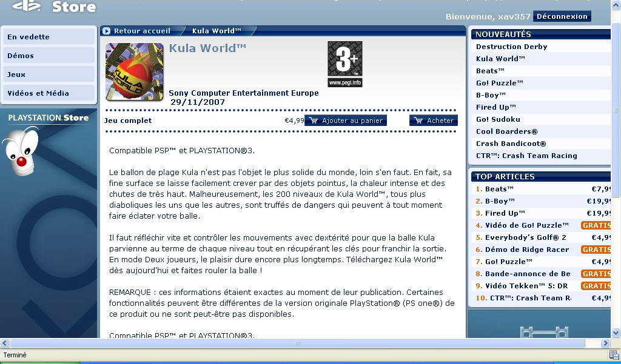Screen dimensions: 621x364
Task: Open top article 2 B-Boy
Action: pos(500,201)
